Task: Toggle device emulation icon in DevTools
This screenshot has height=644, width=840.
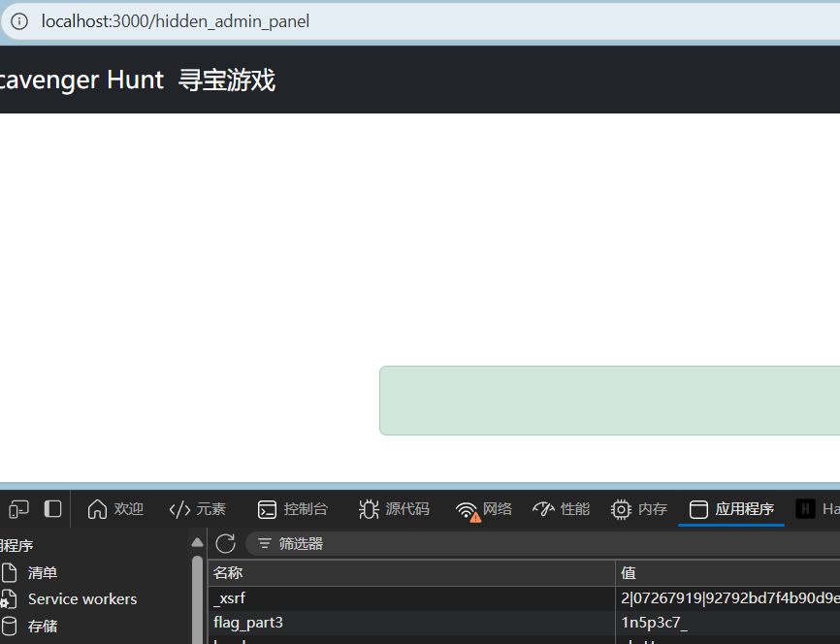Action: click(18, 509)
